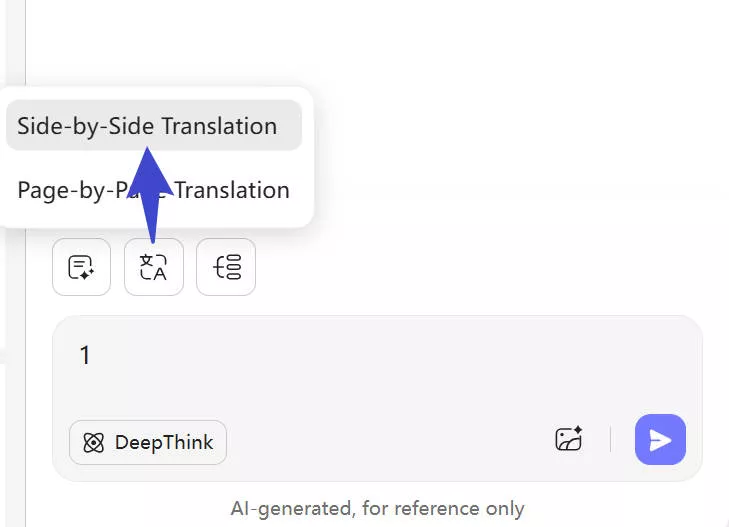
Task: Open the image upload icon
Action: pyautogui.click(x=569, y=440)
